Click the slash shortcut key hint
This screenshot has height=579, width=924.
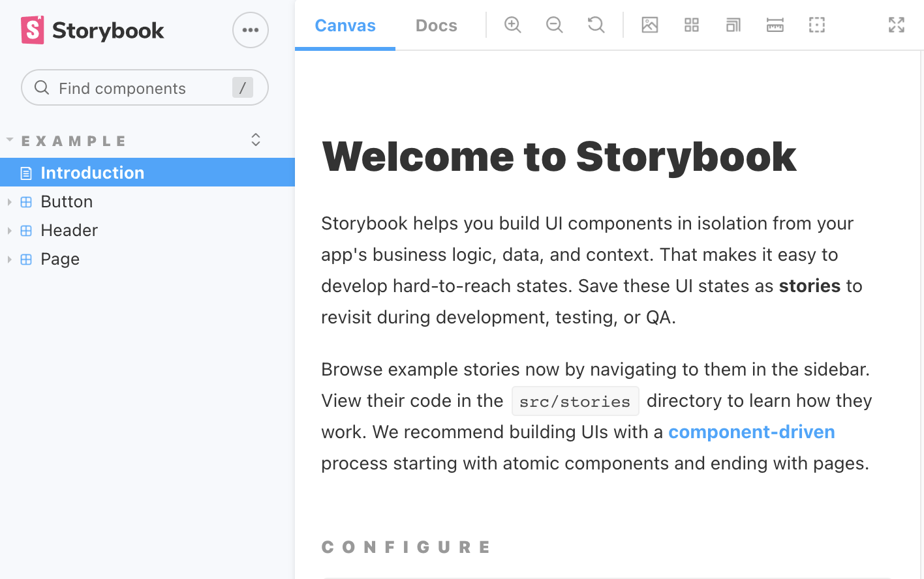[242, 87]
